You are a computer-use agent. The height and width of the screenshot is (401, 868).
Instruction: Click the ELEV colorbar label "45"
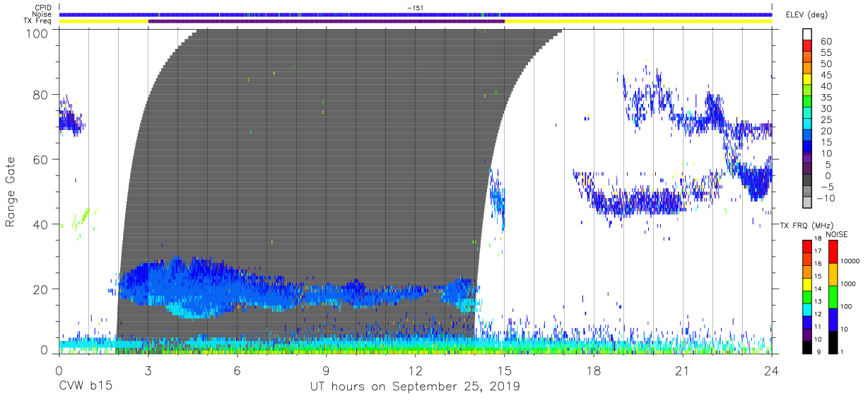[825, 75]
